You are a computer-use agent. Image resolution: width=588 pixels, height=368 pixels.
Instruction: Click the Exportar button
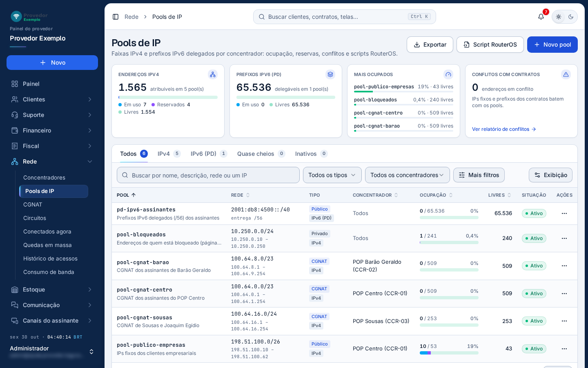click(x=430, y=45)
